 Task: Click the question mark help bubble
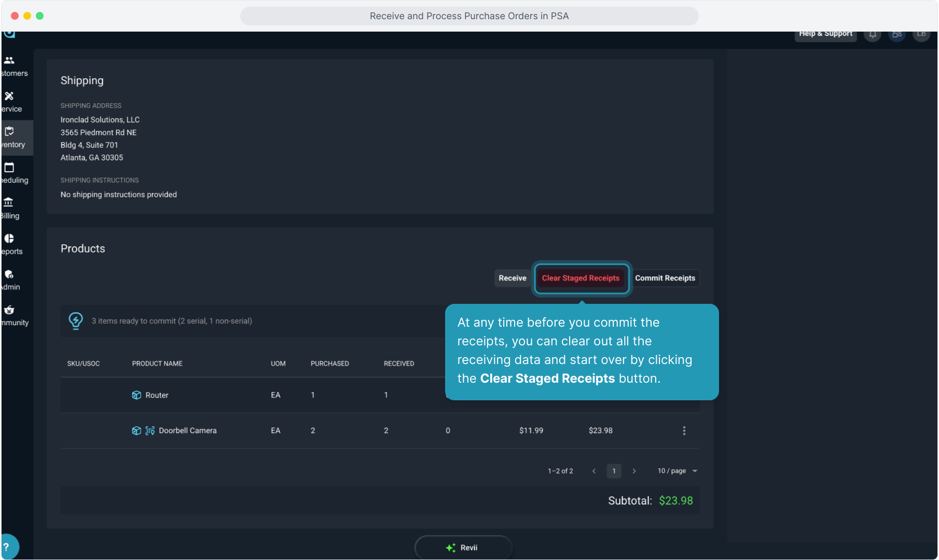7,547
